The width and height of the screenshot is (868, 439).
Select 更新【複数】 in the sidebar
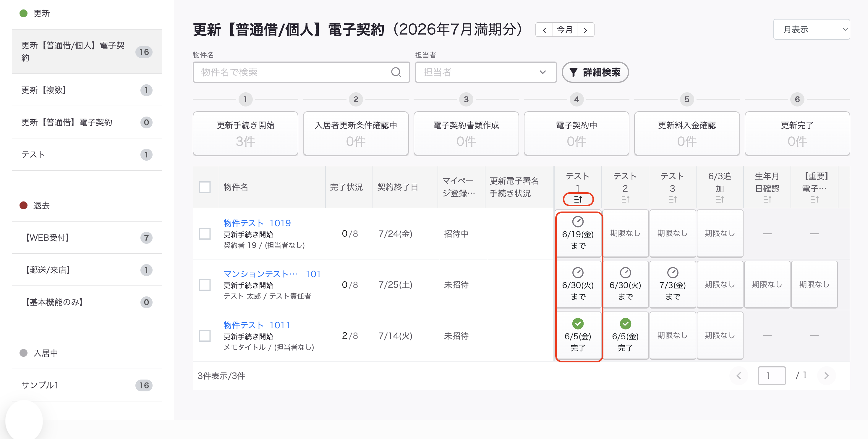[x=87, y=90]
